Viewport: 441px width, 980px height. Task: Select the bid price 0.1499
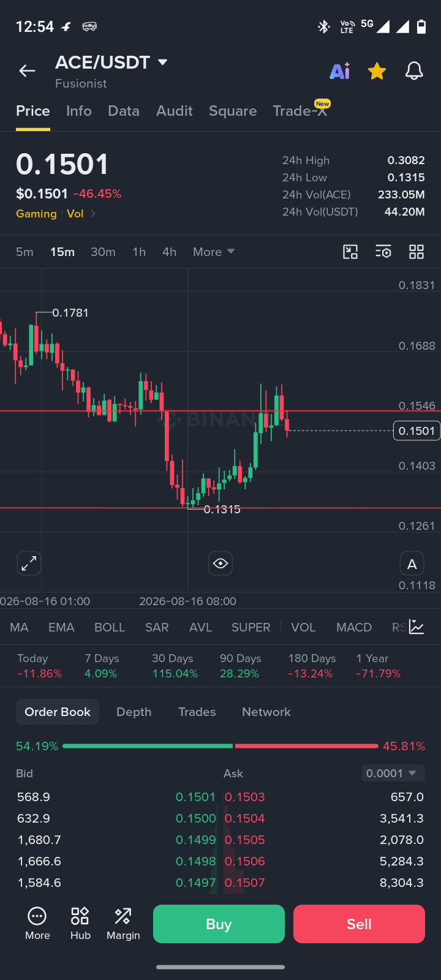click(x=195, y=840)
